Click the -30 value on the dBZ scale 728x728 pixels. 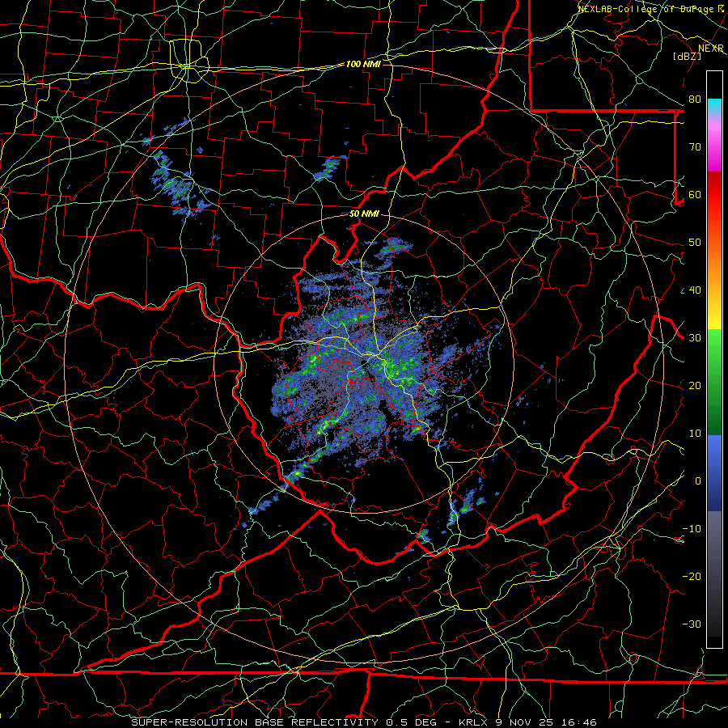(692, 624)
